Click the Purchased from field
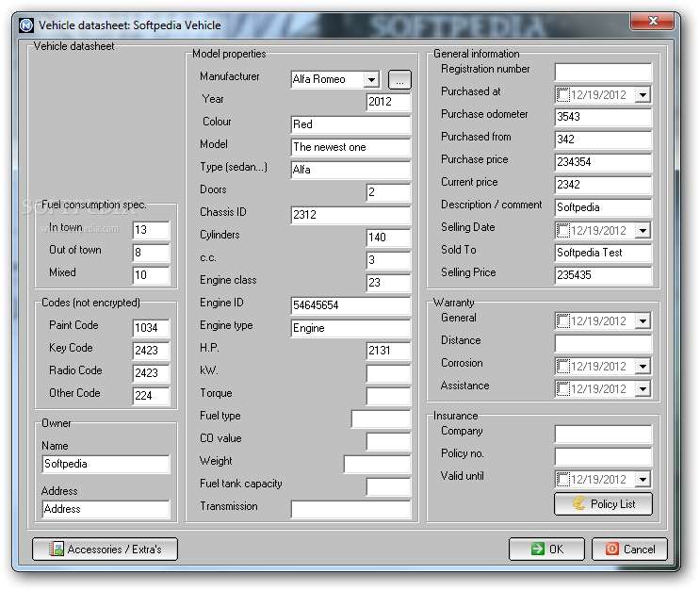700x591 pixels. (x=603, y=140)
